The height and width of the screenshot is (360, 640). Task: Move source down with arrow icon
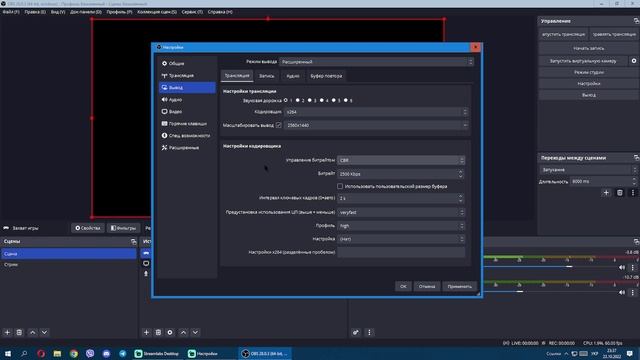pyautogui.click(x=196, y=332)
